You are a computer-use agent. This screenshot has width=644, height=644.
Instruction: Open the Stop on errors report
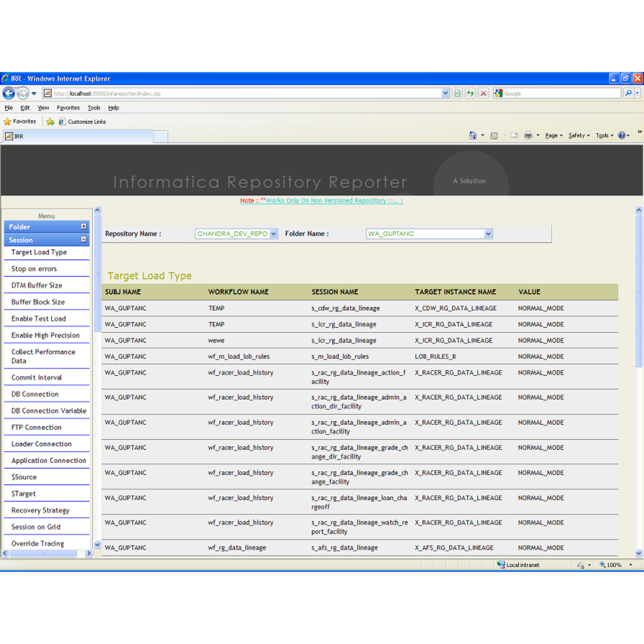pos(33,269)
